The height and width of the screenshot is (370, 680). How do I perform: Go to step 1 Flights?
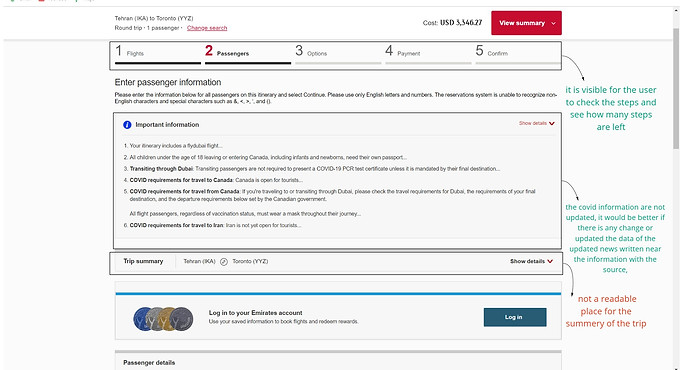[158, 53]
